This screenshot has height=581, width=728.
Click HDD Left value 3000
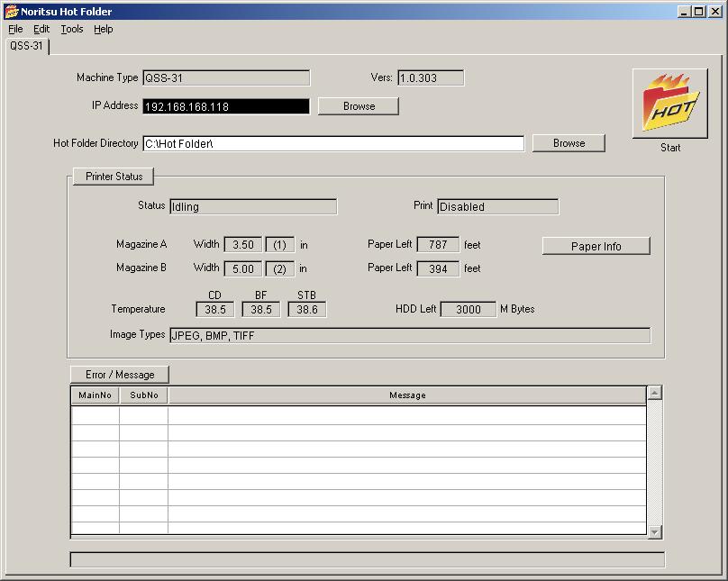point(468,310)
